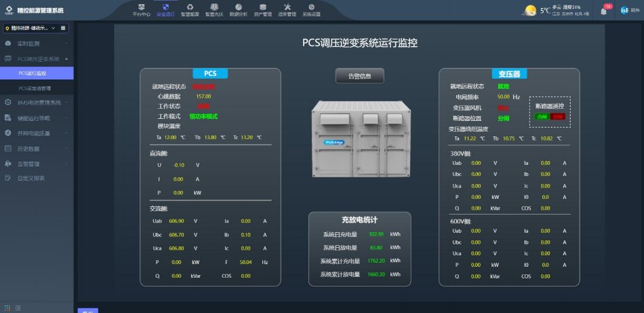Select PCS设定值管理 submenu item
Viewport: 644px width, 313px height.
pyautogui.click(x=35, y=88)
